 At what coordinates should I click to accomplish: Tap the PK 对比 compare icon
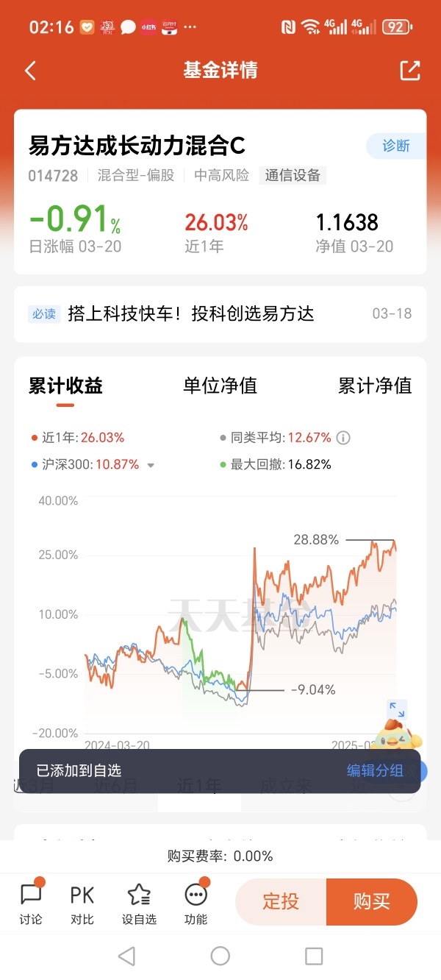pos(82,903)
